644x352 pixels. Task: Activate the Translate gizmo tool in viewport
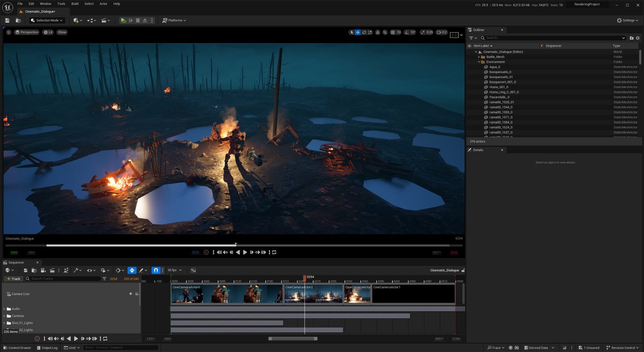[x=357, y=32]
